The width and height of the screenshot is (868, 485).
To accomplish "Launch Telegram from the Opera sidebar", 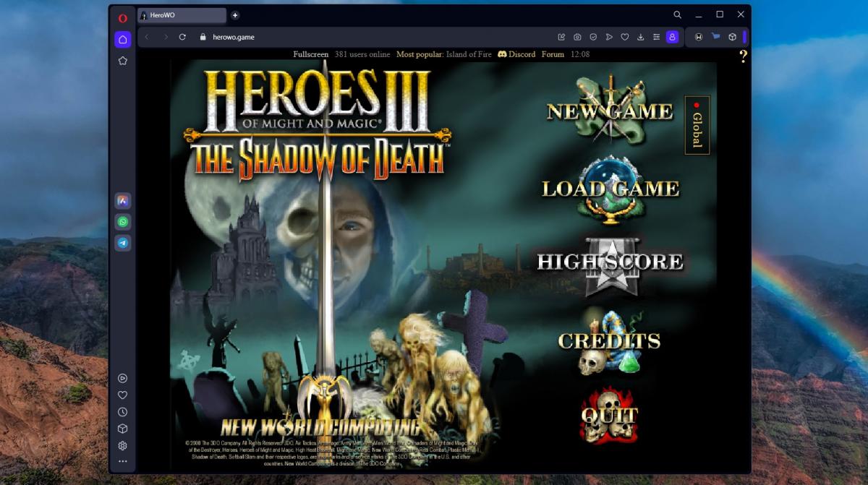I will [x=123, y=243].
